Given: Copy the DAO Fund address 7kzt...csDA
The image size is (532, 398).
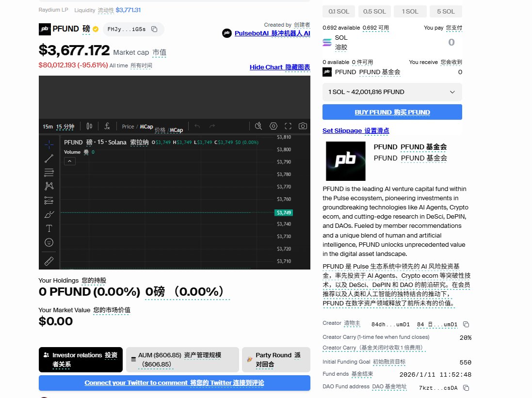Looking at the screenshot, I should [x=466, y=387].
